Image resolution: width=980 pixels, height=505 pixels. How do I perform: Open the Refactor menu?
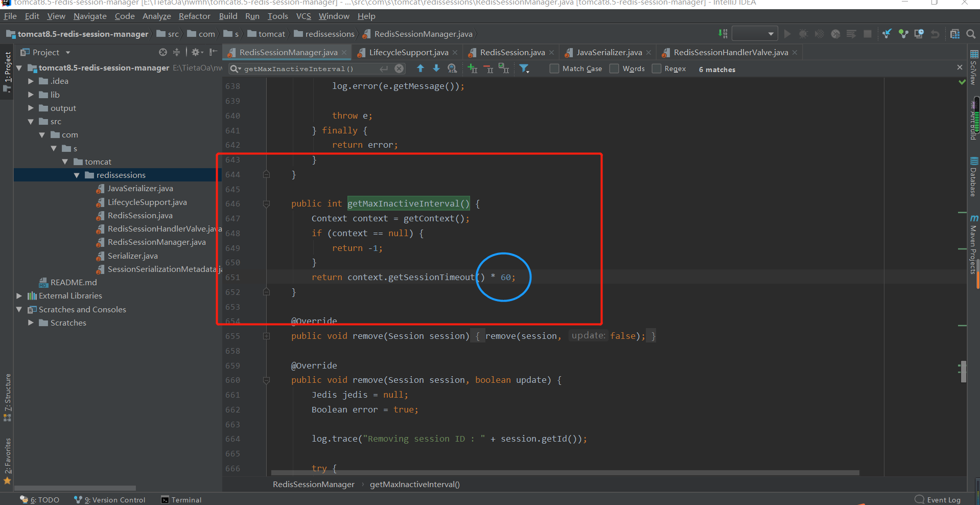click(194, 16)
